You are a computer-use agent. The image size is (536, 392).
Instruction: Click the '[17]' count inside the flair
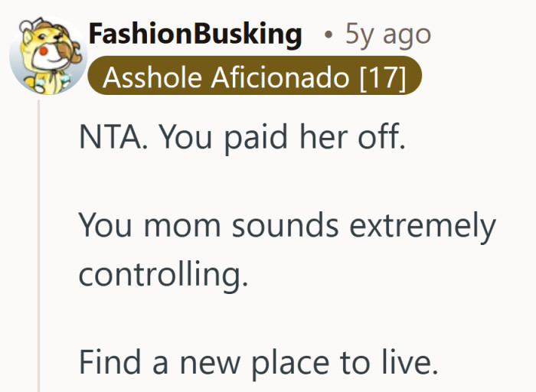coord(383,77)
